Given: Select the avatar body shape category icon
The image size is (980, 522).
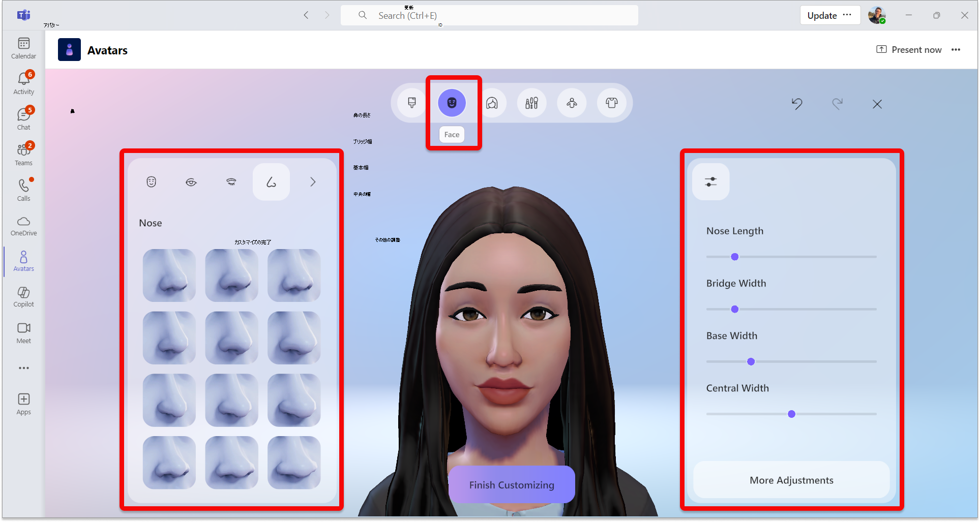Looking at the screenshot, I should pos(572,103).
